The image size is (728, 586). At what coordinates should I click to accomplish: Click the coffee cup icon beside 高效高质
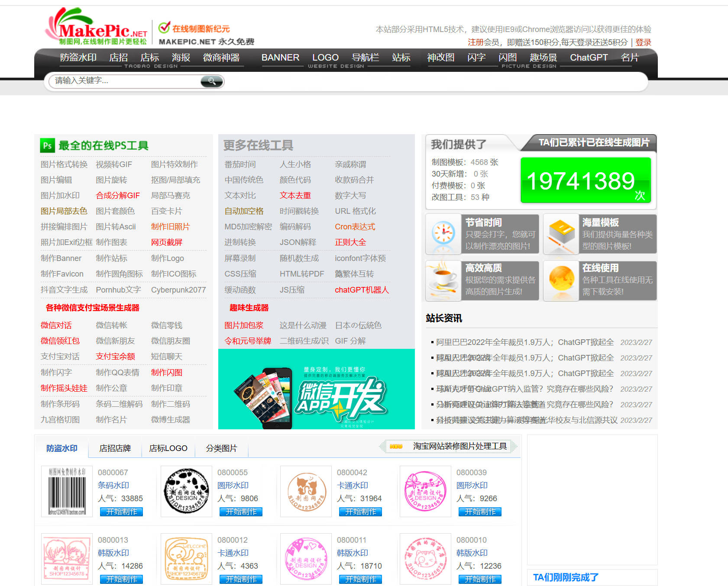[443, 280]
